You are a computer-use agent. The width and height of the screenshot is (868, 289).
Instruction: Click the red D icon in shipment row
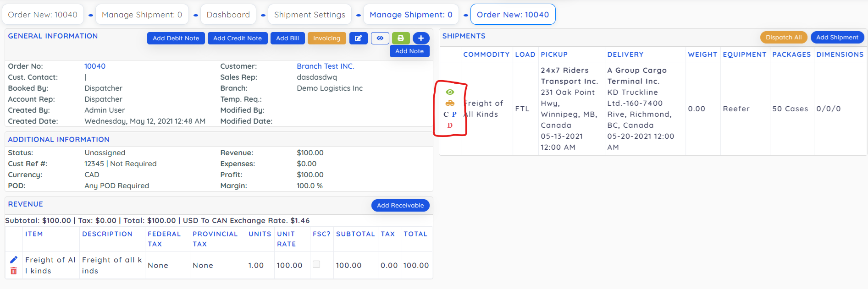(450, 125)
